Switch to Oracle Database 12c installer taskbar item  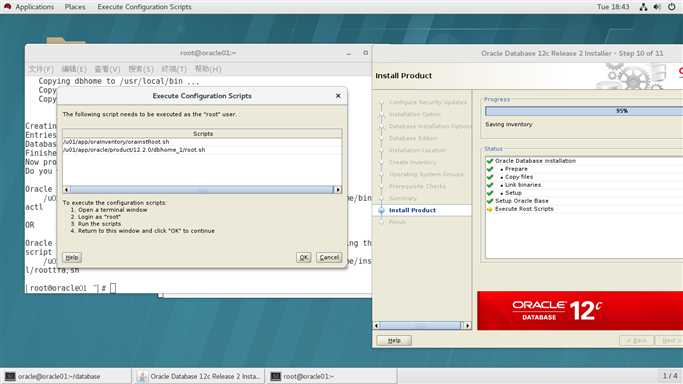click(x=199, y=376)
